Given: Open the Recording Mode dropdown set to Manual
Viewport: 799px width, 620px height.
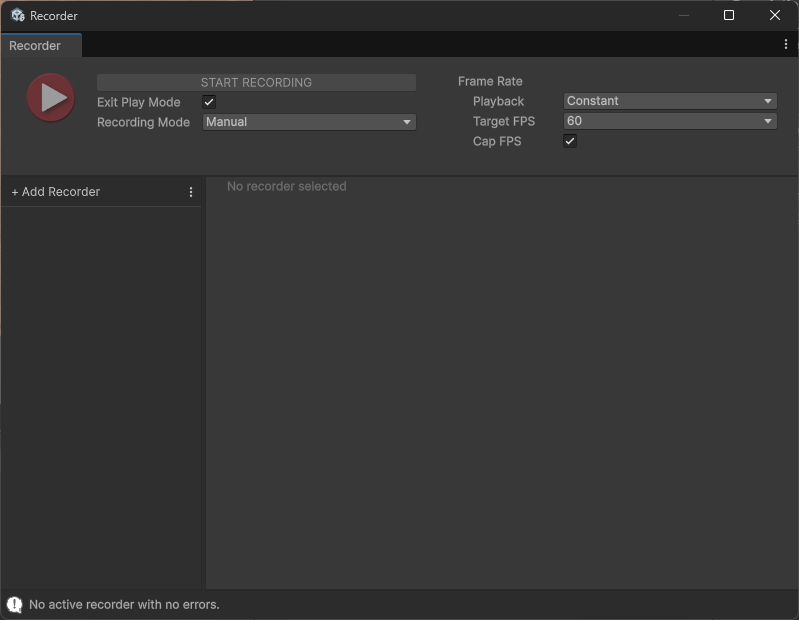Looking at the screenshot, I should click(309, 122).
